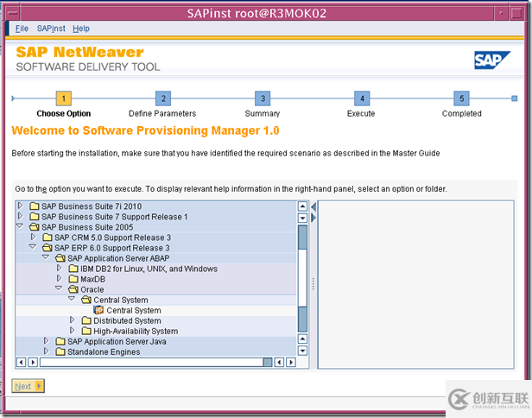Select SAP Application Server ABAP folder icon
This screenshot has height=418, width=532.
pos(60,258)
